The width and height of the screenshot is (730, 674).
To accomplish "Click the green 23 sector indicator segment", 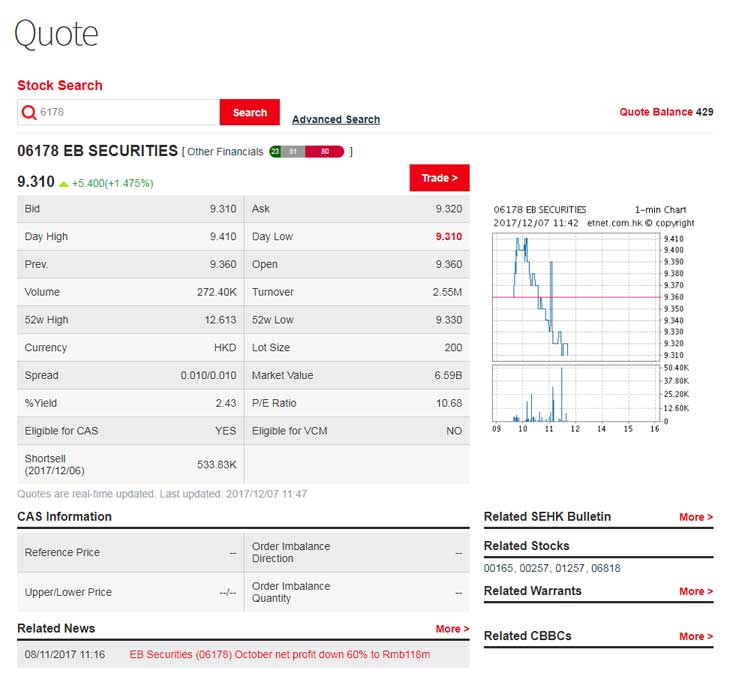I will click(275, 151).
